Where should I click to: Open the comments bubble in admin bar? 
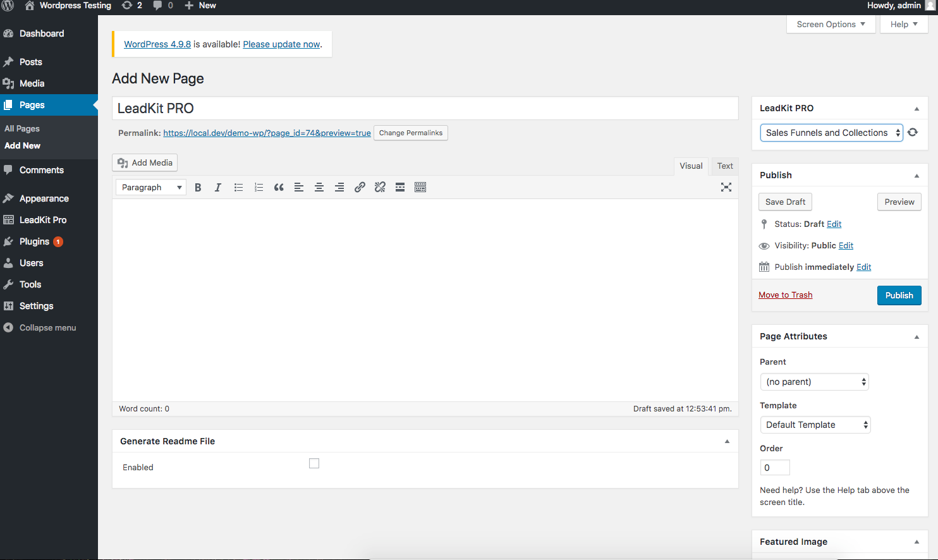click(163, 6)
